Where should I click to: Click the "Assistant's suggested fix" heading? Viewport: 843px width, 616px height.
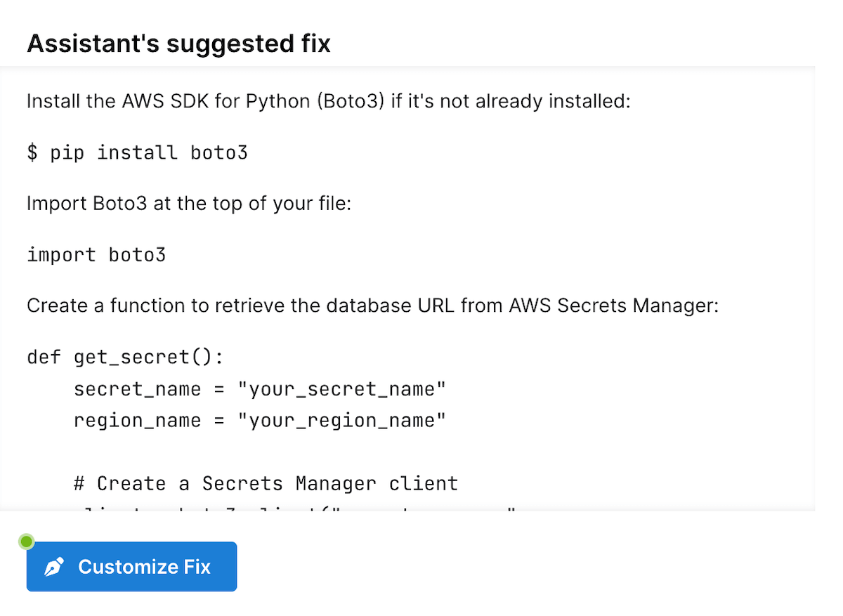178,44
